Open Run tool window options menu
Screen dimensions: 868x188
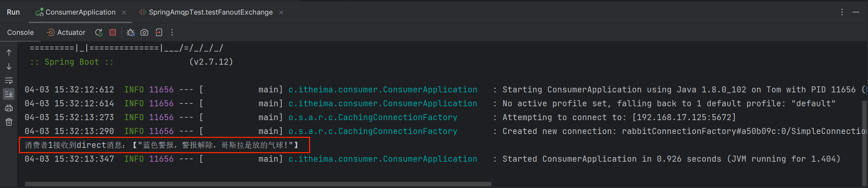pyautogui.click(x=842, y=12)
